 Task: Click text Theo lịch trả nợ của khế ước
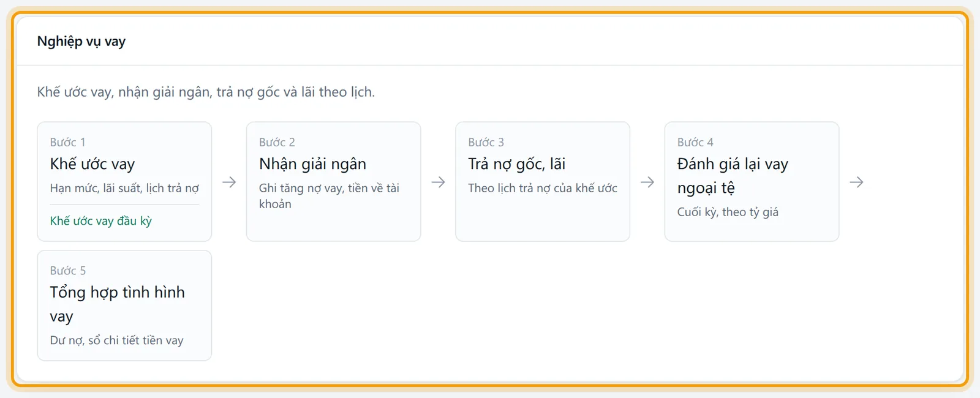coord(543,188)
